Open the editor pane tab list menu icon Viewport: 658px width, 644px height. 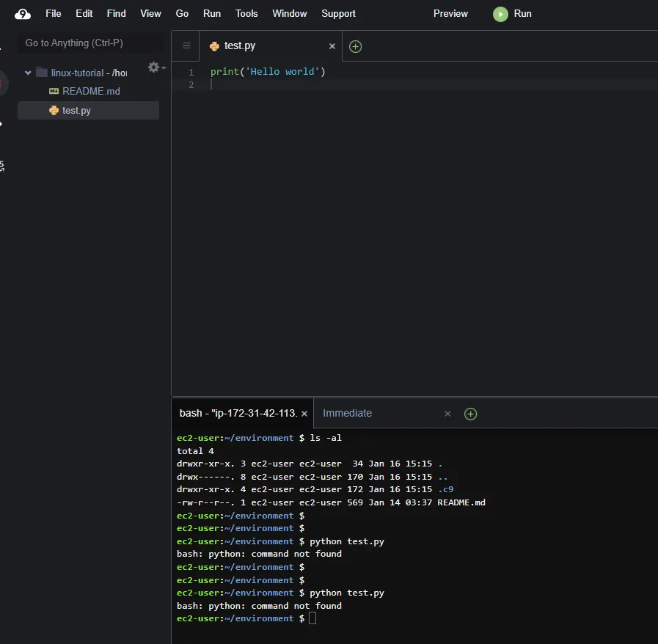pos(186,45)
